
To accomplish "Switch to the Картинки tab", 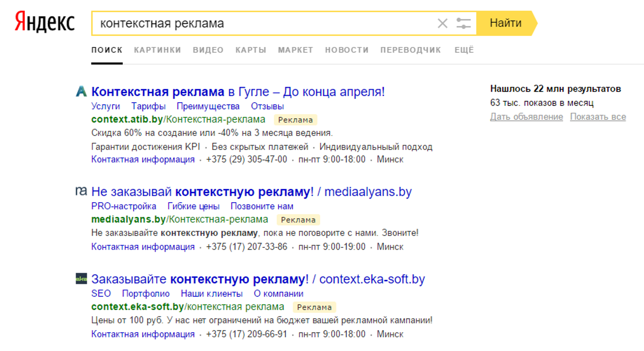I will click(158, 50).
